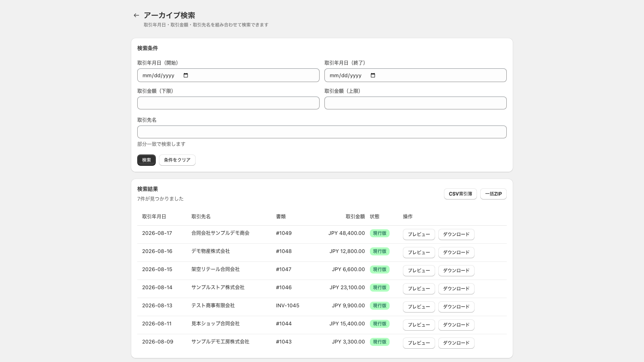
Task: Click 取引年月日 column header
Action: coord(154,216)
